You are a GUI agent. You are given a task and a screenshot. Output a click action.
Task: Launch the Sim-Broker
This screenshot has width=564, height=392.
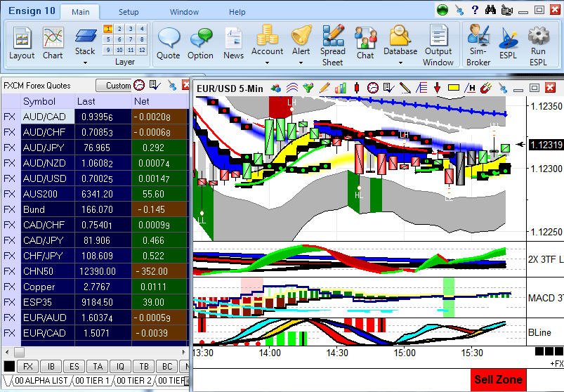pyautogui.click(x=478, y=45)
